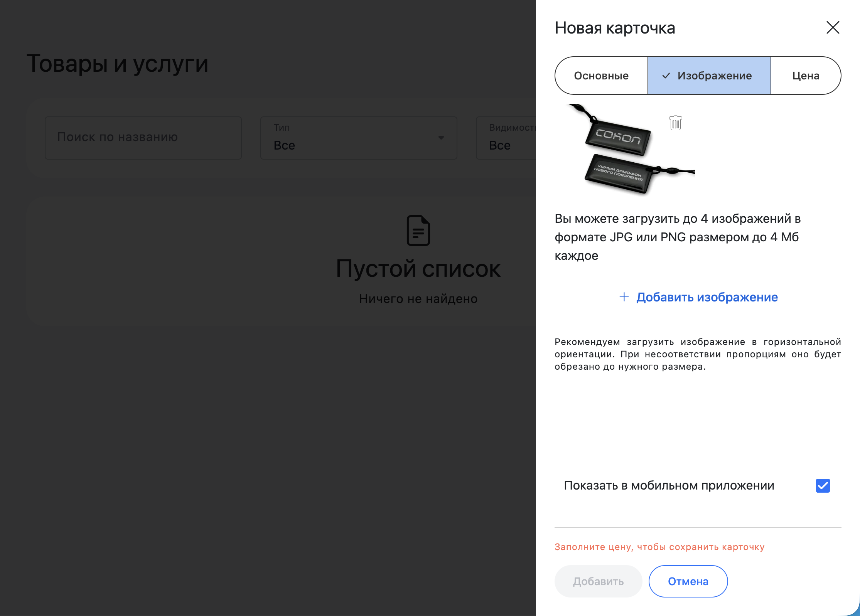This screenshot has width=860, height=616.
Task: Expand the Видимость dropdown
Action: click(506, 138)
